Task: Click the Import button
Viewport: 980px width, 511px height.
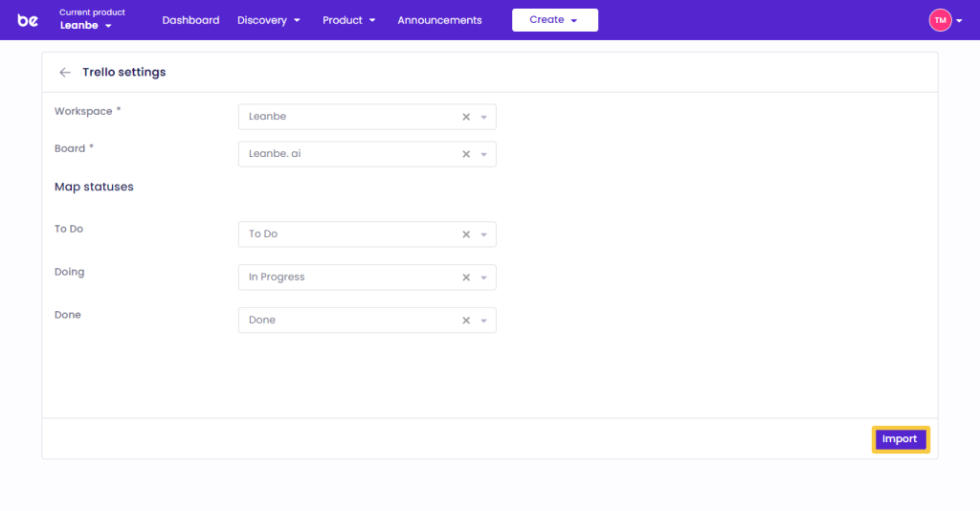Action: click(900, 439)
